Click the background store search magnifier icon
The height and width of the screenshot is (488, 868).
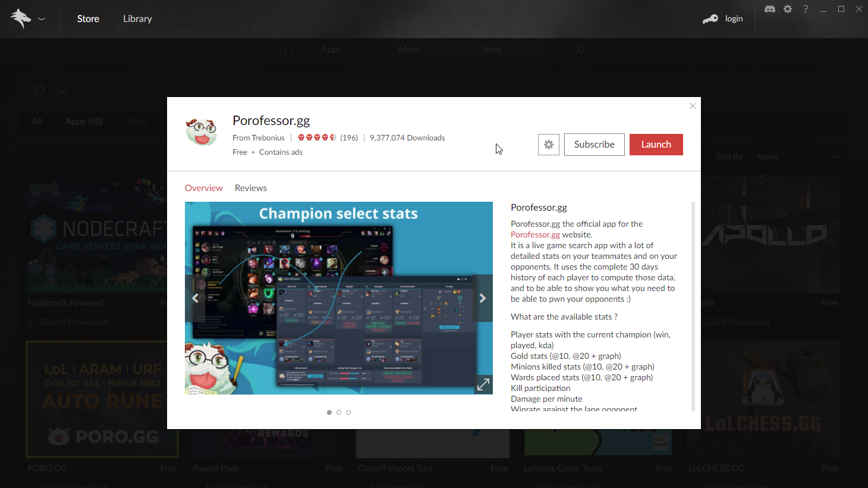coord(39,90)
